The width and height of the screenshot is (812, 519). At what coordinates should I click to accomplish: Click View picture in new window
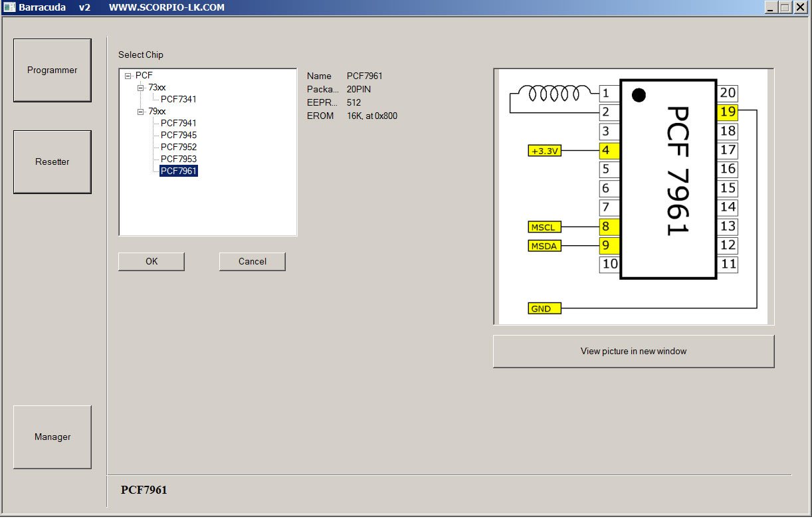tap(633, 352)
